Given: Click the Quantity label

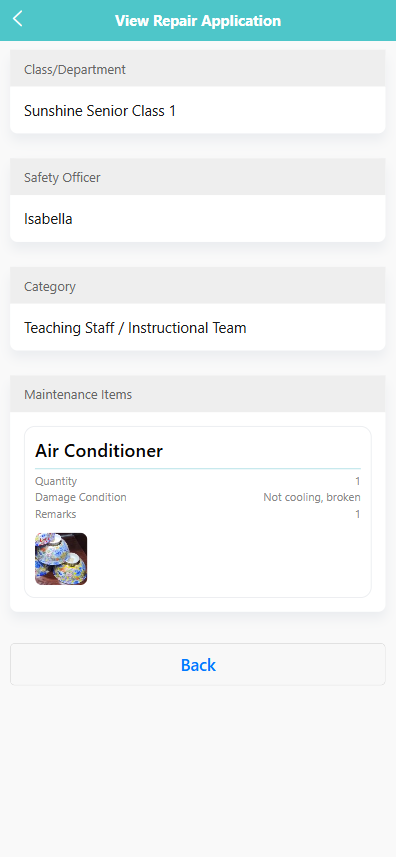Looking at the screenshot, I should [56, 481].
